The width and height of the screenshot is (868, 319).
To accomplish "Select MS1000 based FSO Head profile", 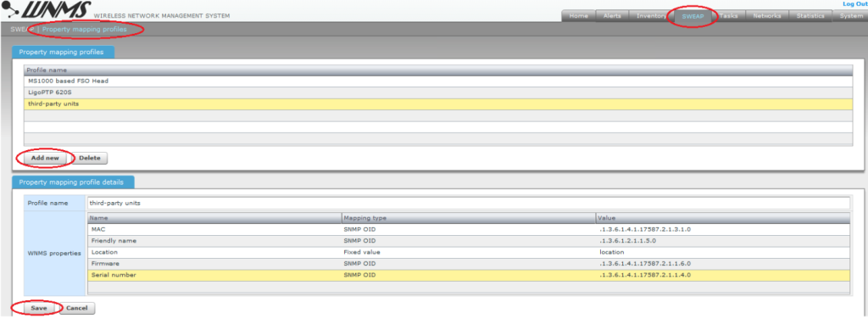I will tap(438, 81).
